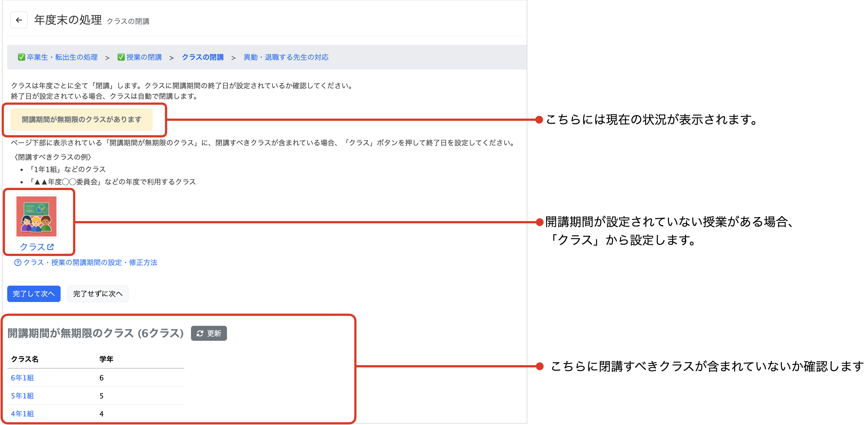This screenshot has width=868, height=425.
Task: Open the 6年1組 class link
Action: 22,378
